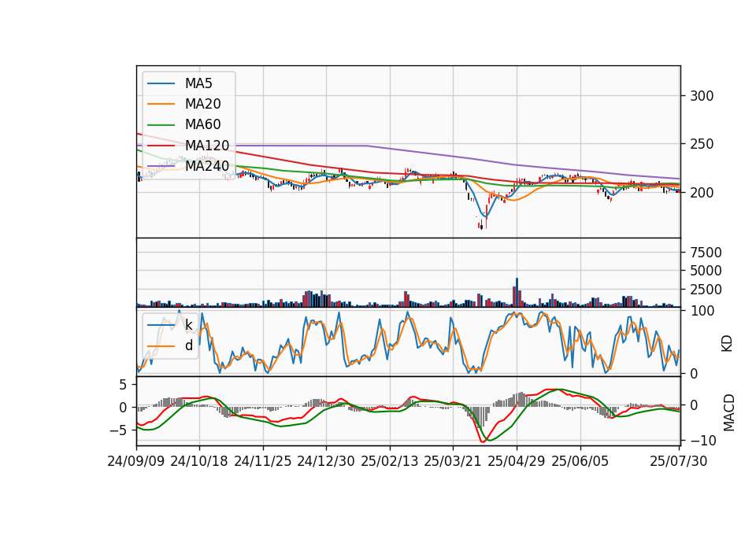Click the MA5 legend label
This screenshot has width=756, height=543.
click(198, 83)
